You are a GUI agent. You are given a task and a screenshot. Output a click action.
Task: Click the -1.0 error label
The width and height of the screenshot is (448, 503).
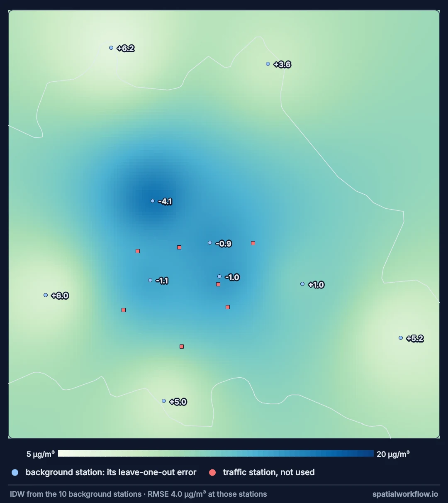point(232,277)
